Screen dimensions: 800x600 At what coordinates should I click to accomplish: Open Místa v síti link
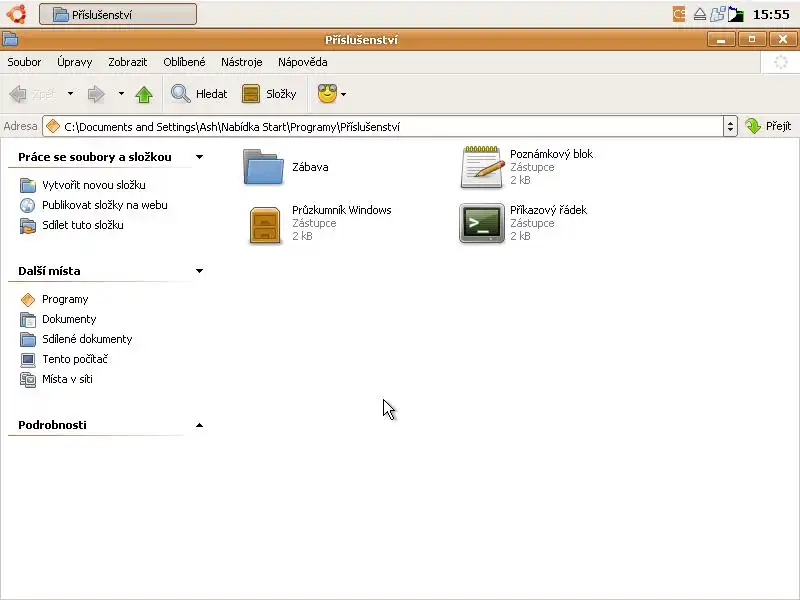tap(67, 379)
